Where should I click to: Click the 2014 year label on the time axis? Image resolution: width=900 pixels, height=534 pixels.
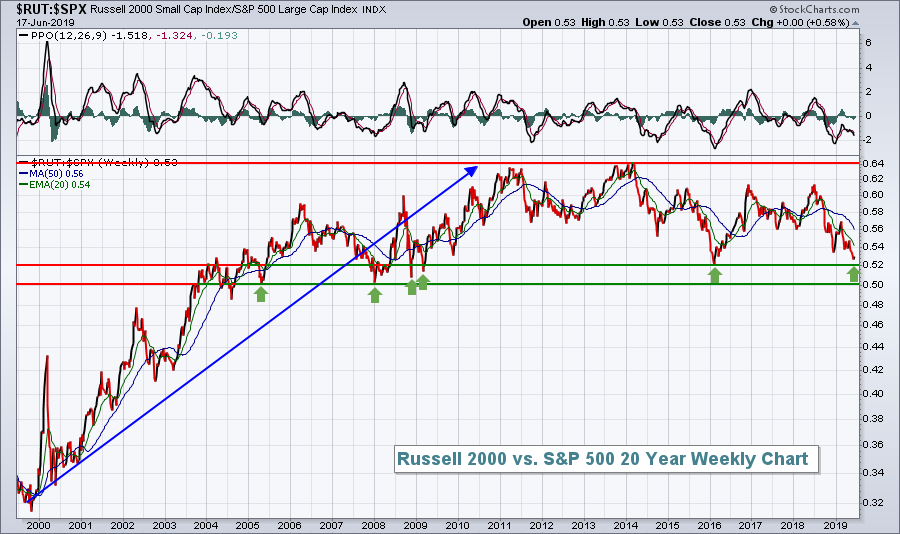point(626,525)
